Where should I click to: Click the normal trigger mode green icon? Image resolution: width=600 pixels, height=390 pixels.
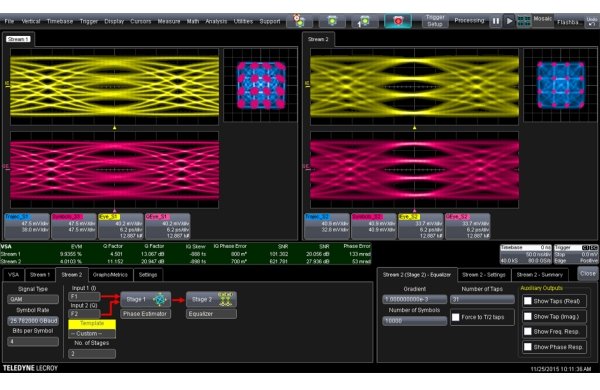pyautogui.click(x=332, y=21)
